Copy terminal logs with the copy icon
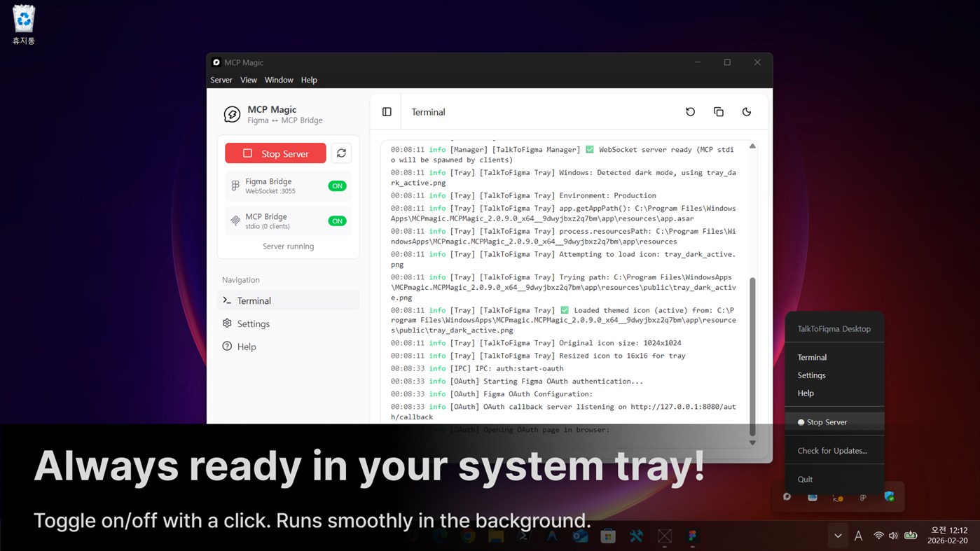The width and height of the screenshot is (980, 551). (719, 112)
